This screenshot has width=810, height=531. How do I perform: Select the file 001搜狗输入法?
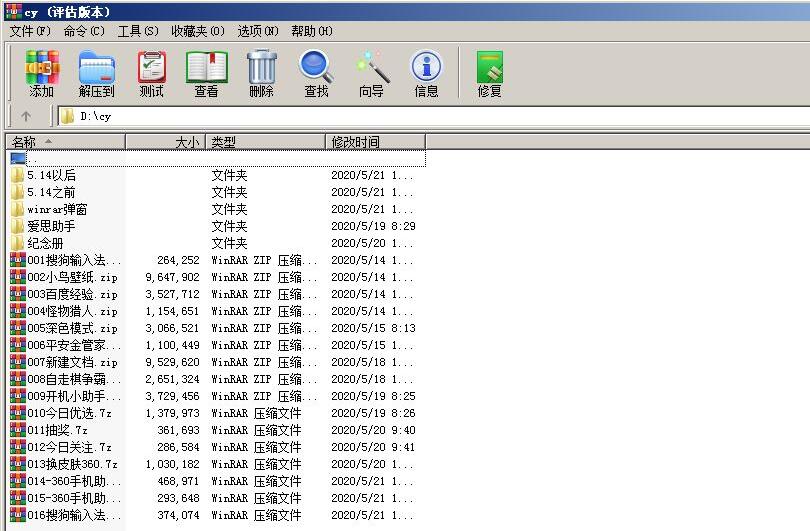click(x=74, y=260)
